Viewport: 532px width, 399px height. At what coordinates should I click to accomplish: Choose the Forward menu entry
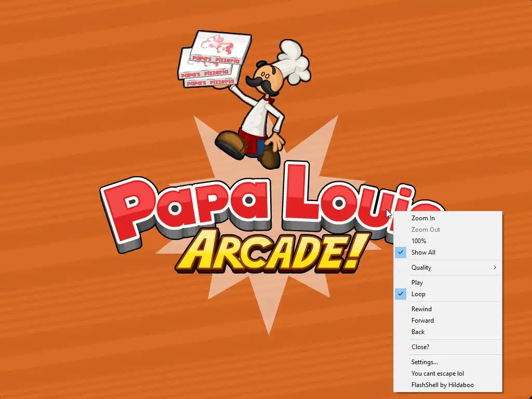pos(447,320)
